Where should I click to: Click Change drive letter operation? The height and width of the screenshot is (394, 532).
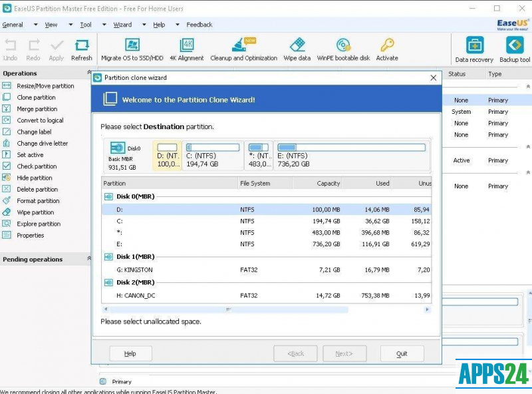coord(43,144)
